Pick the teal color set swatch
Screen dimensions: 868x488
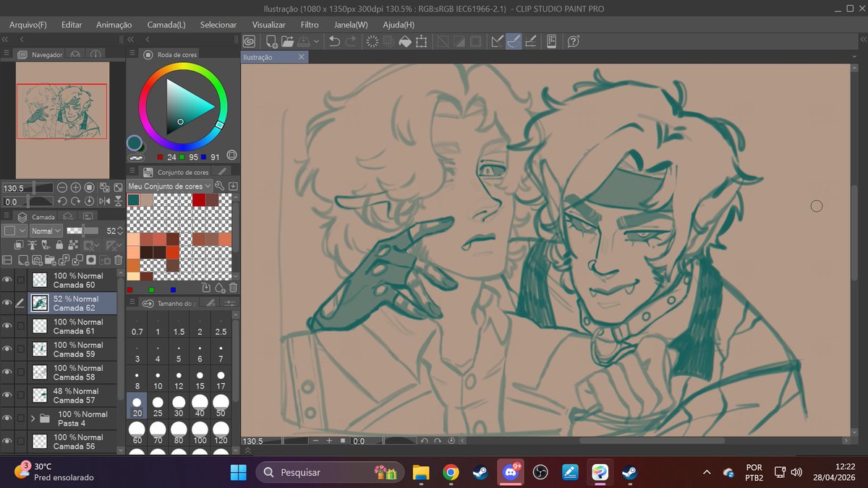tap(134, 200)
